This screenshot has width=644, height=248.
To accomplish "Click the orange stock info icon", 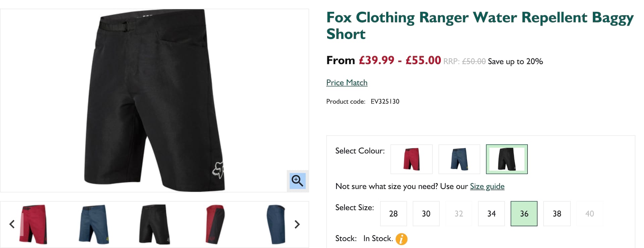I will coord(401,239).
